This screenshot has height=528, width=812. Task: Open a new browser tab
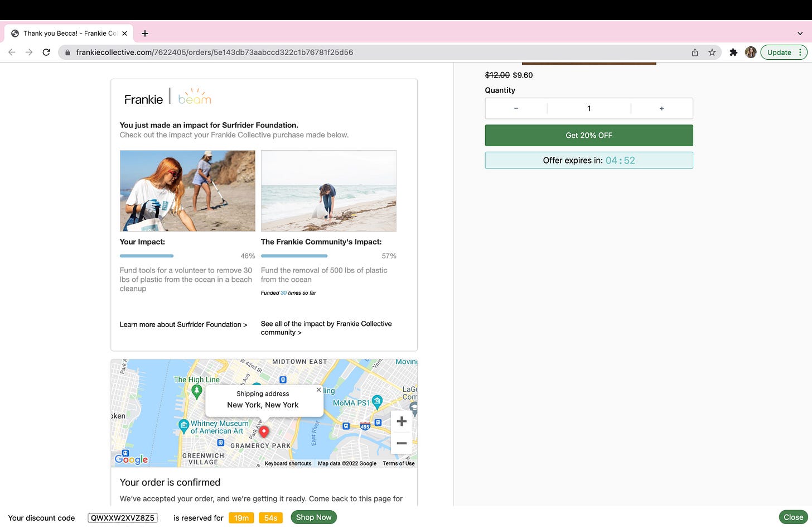[x=145, y=33]
